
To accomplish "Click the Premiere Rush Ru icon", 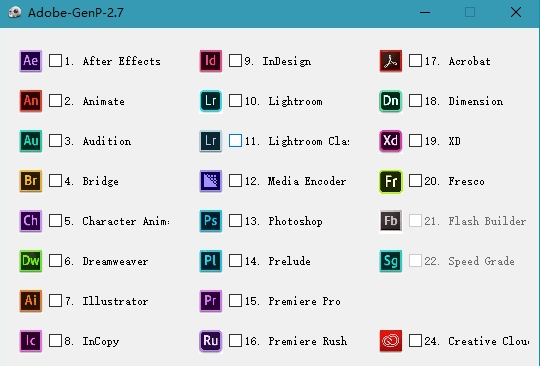I will [x=211, y=341].
